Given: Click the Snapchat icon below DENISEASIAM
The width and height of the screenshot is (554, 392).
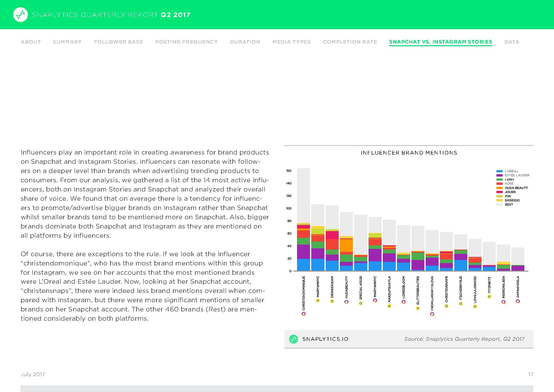Looking at the screenshot, I should [332, 301].
